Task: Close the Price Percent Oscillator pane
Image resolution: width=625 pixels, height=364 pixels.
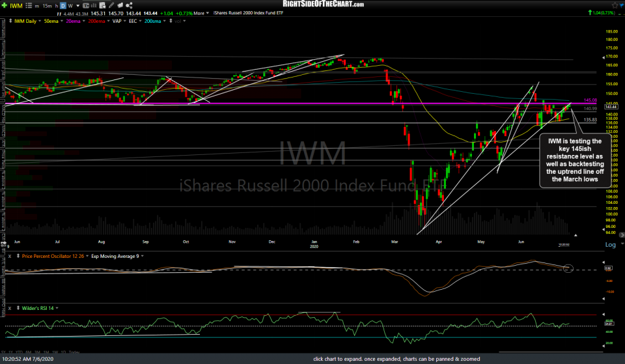Action: (10, 257)
